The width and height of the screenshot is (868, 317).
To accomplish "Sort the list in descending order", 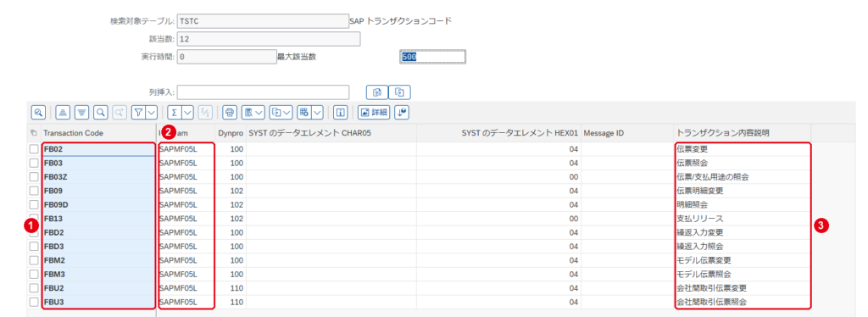I will (82, 112).
